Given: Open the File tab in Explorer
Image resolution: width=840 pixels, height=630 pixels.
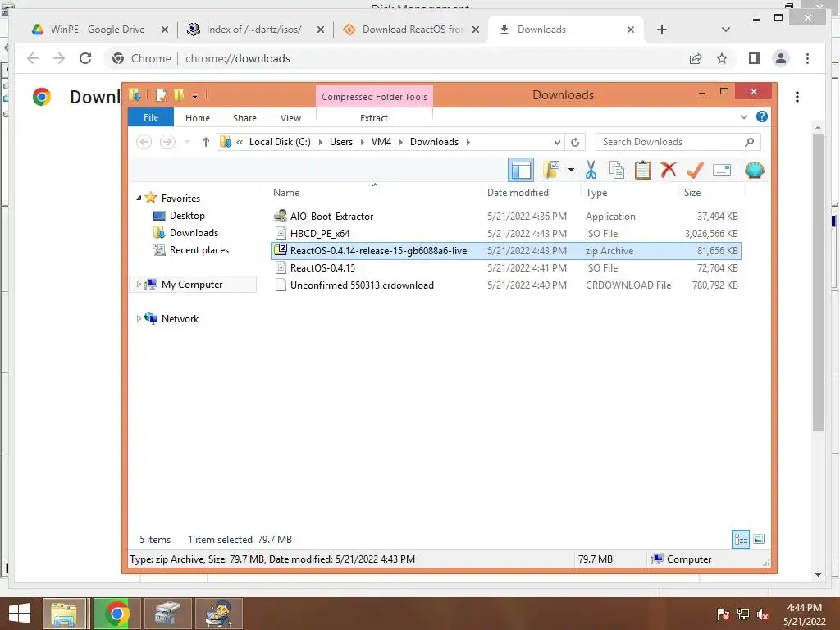Looking at the screenshot, I should coord(151,117).
